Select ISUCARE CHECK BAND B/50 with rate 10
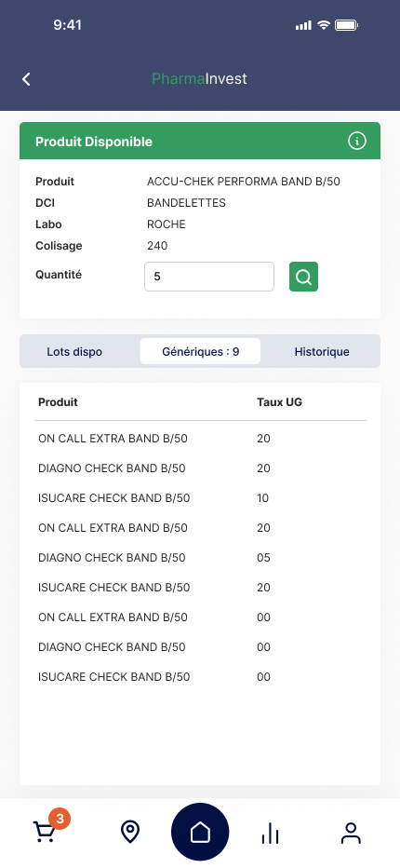Viewport: 400px width, 868px height. point(200,498)
